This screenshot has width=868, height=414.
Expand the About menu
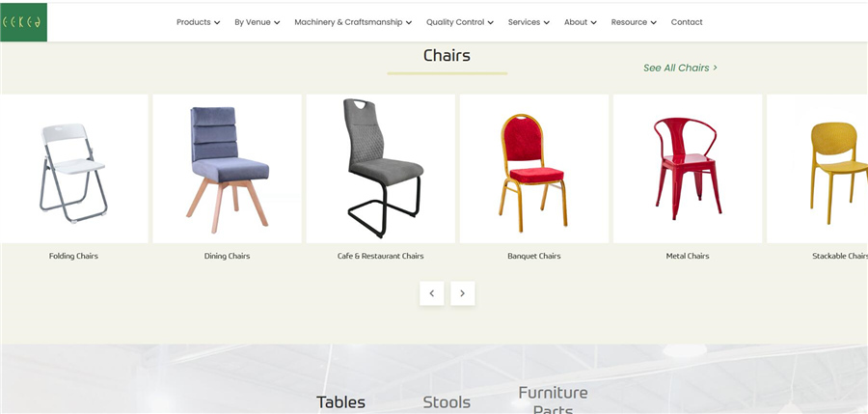[x=581, y=22]
